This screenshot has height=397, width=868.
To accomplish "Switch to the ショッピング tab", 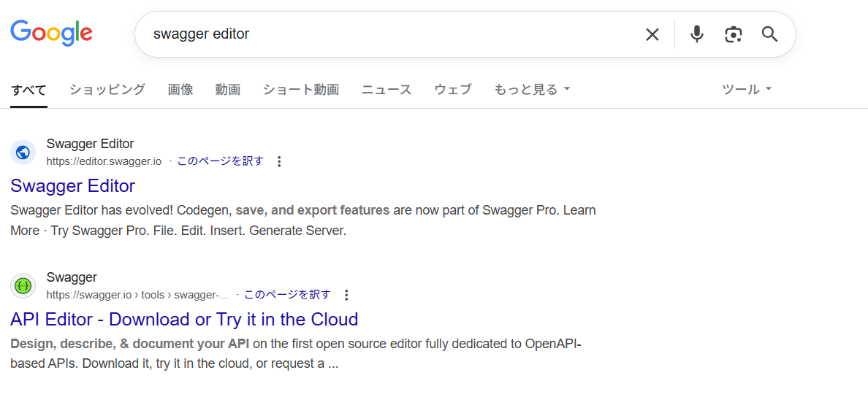I will (107, 90).
